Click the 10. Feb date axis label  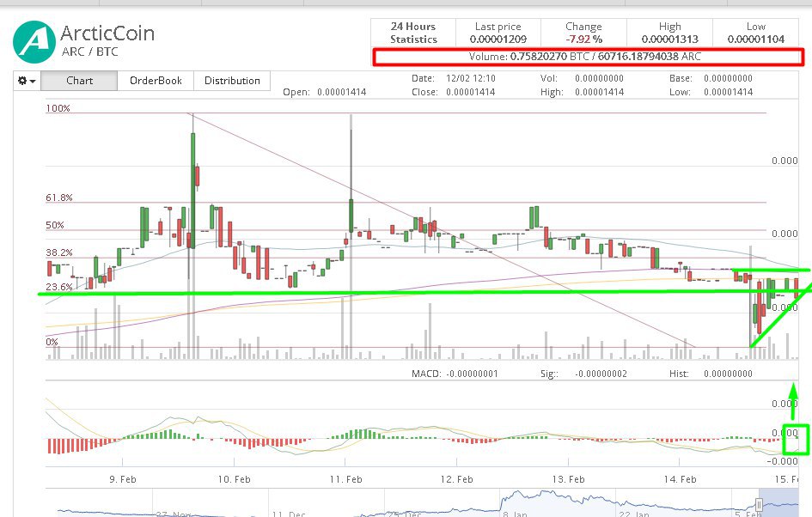234,479
